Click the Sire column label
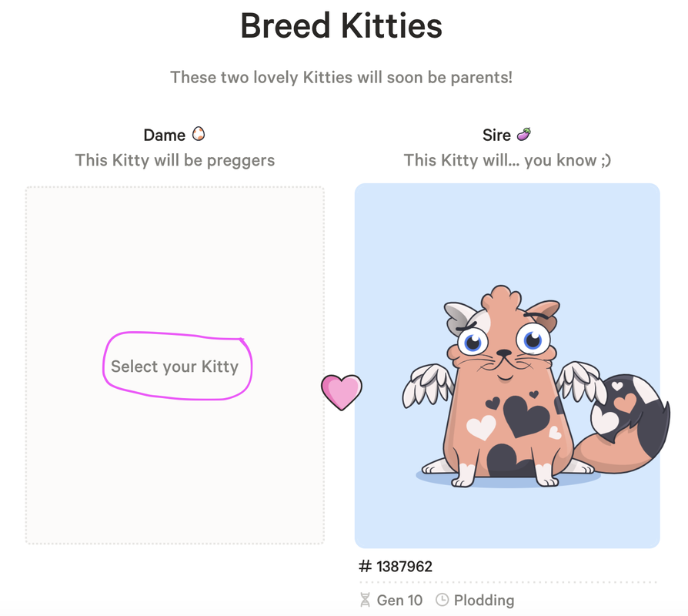The height and width of the screenshot is (616, 688). (496, 136)
